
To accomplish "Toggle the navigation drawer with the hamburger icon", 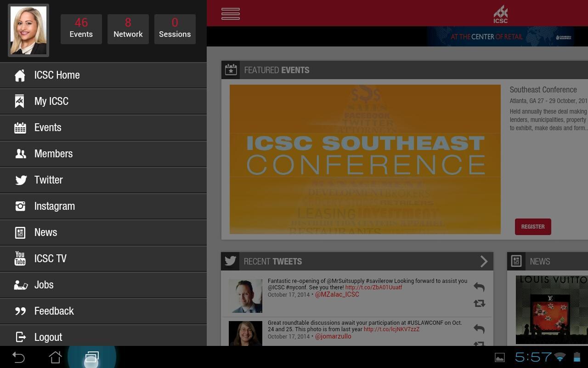I will pyautogui.click(x=230, y=13).
